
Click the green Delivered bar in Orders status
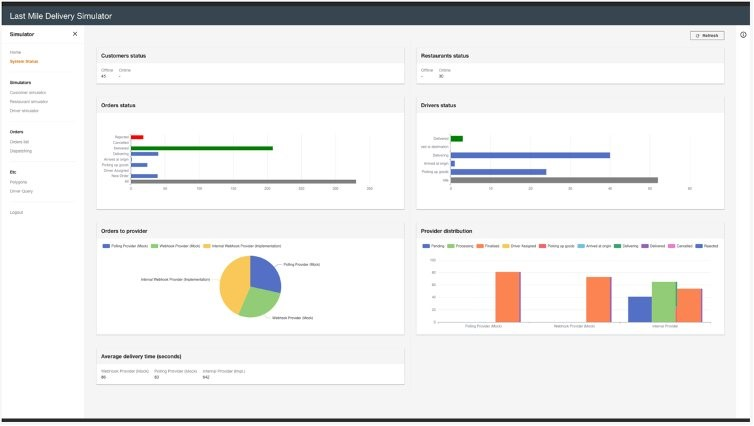click(x=202, y=148)
